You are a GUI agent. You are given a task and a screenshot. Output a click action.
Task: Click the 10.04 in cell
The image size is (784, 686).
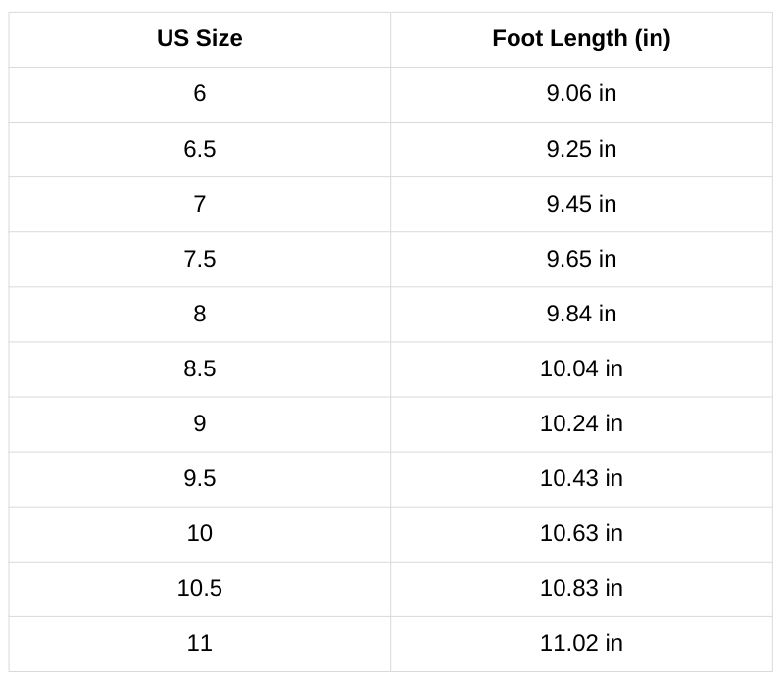point(581,368)
